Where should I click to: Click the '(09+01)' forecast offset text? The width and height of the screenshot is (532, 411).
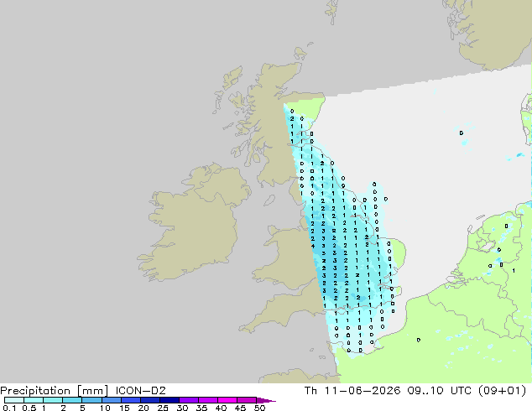(502, 391)
